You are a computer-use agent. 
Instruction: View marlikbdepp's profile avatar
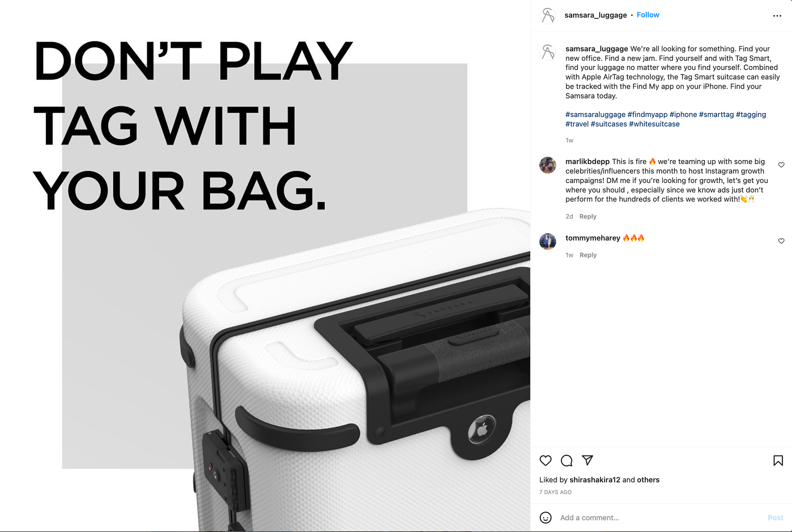tap(548, 165)
